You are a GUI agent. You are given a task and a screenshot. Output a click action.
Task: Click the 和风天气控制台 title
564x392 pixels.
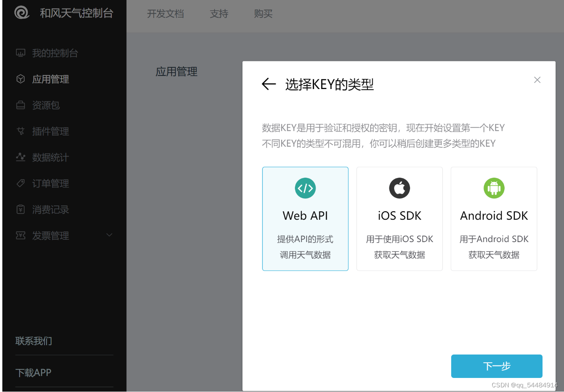coord(77,13)
